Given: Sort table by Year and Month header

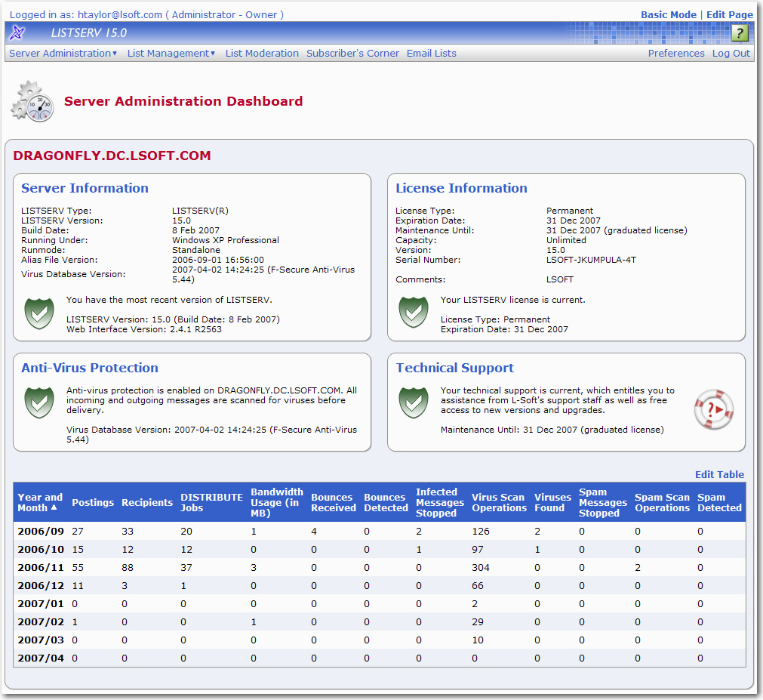Looking at the screenshot, I should point(40,502).
